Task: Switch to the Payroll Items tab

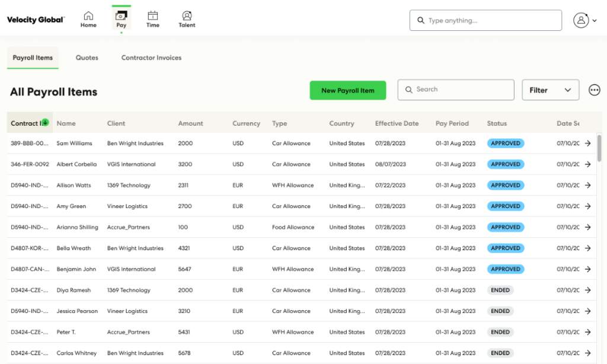Action: click(x=33, y=58)
